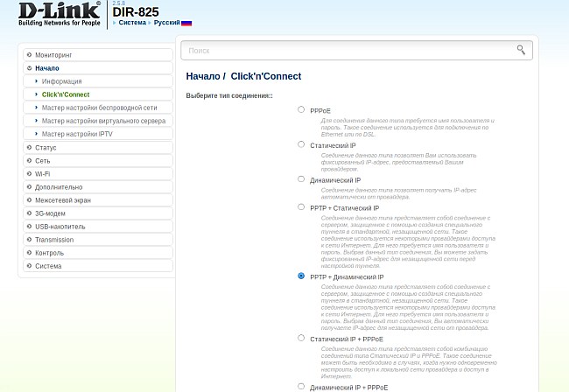This screenshot has height=392, width=569.
Task: Expand the 3G-модем section
Action: [98, 213]
